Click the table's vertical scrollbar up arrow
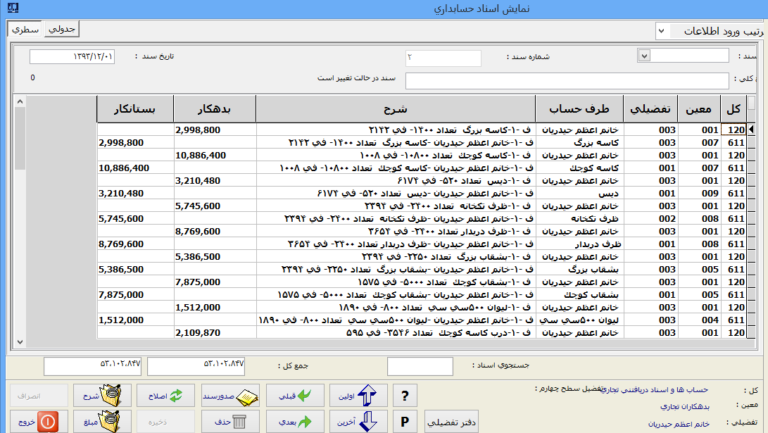Screen dimensions: 768x433 tap(22, 101)
